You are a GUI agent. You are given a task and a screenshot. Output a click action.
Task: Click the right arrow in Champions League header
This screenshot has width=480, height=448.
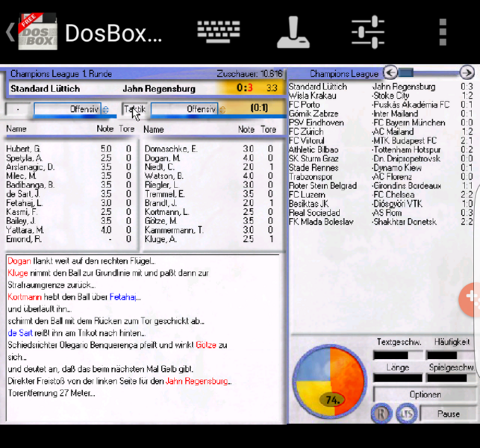point(467,72)
